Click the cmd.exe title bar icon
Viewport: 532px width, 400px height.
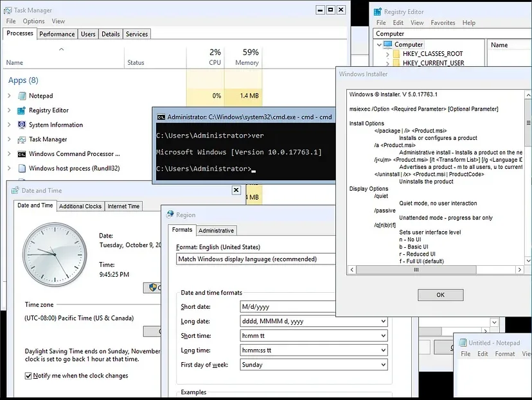pyautogui.click(x=161, y=117)
